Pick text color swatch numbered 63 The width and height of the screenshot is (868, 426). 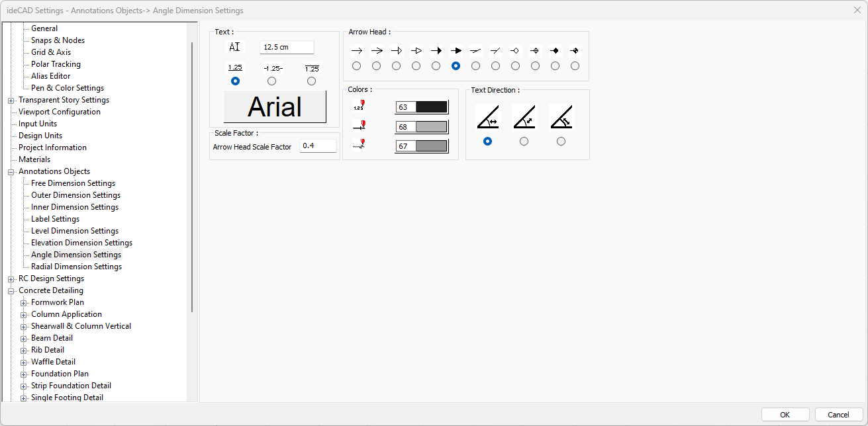(x=422, y=107)
